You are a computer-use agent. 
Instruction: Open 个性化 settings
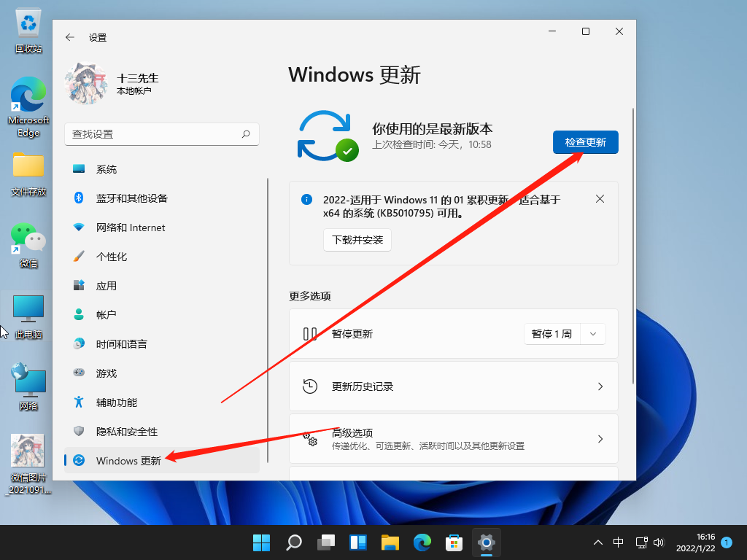[x=107, y=256]
